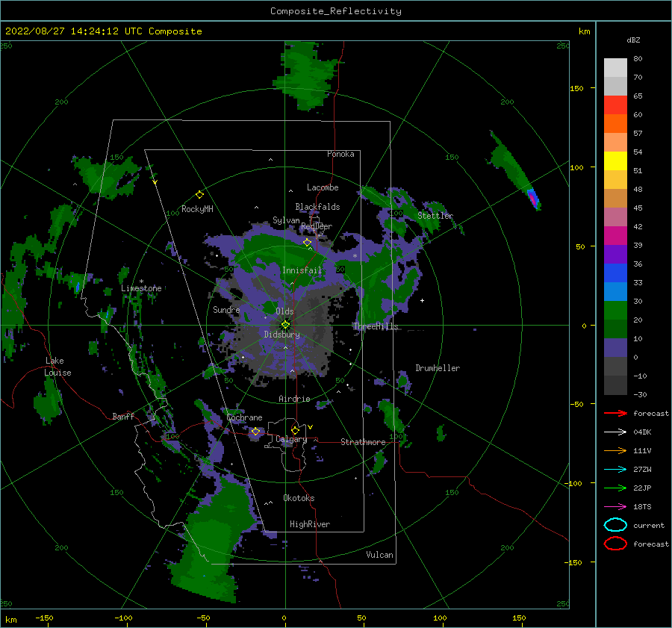Click the Composite_Reflectivity title
Screen dimensions: 672x628
point(335,11)
